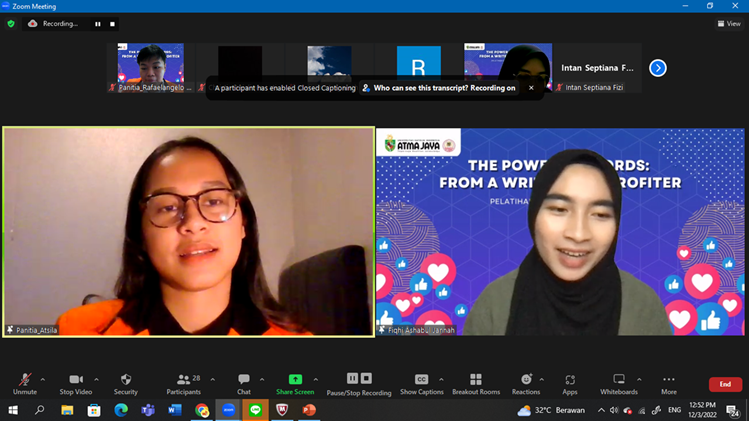Expand the Share Screen options arrow

pyautogui.click(x=316, y=379)
